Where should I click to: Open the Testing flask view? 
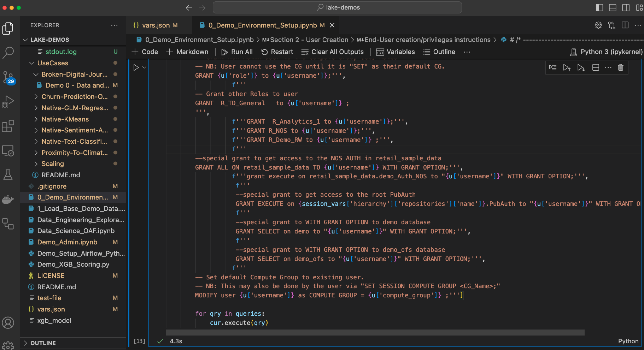click(8, 175)
